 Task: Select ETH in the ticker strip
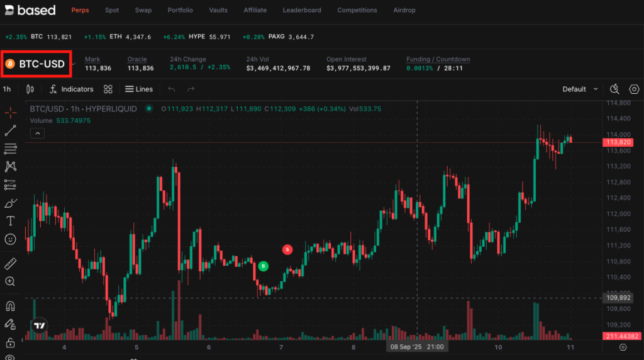pos(118,37)
